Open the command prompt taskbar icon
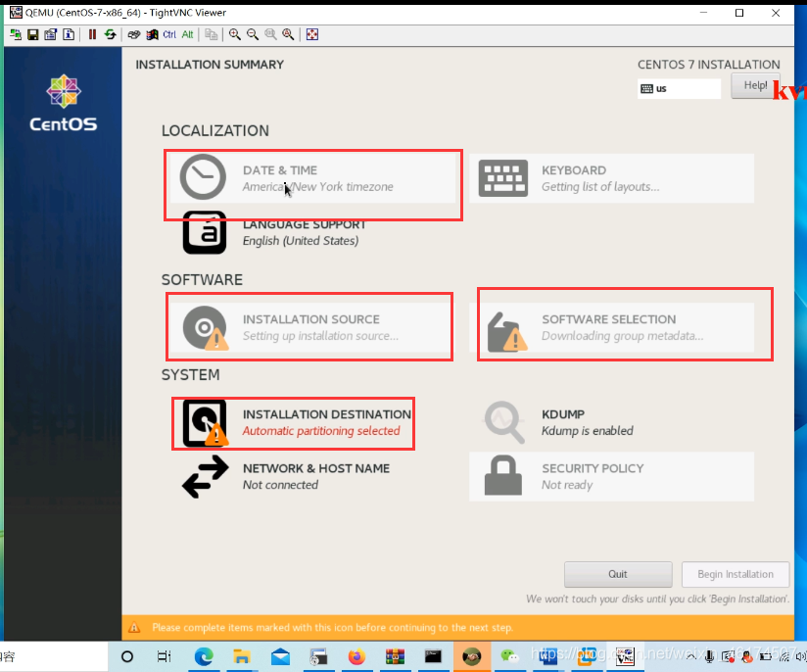The image size is (807, 672). click(x=433, y=656)
